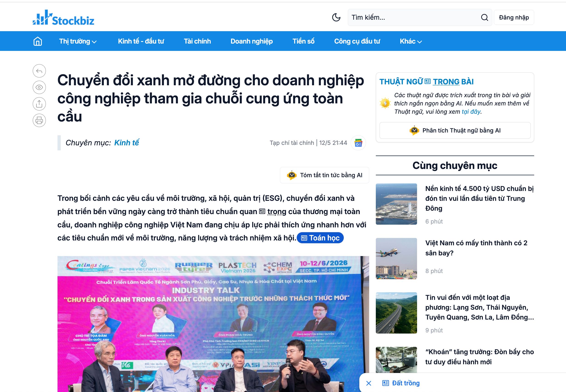Click the 6 phút reading time text
566x392 pixels.
(434, 221)
